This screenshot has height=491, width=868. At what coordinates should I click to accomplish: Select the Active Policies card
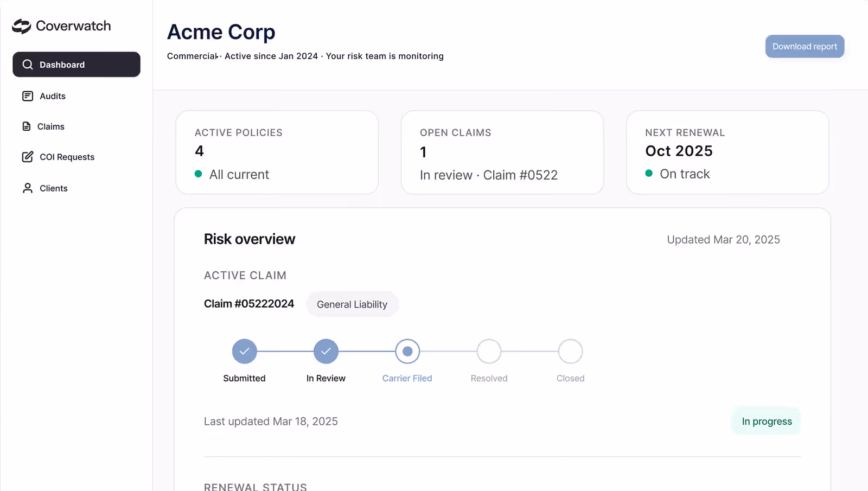coord(277,152)
